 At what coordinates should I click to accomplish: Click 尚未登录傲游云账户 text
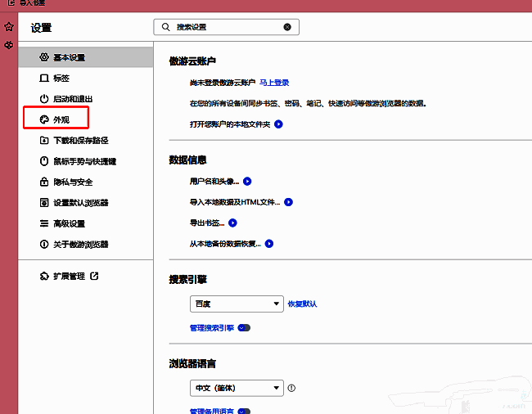pos(223,83)
